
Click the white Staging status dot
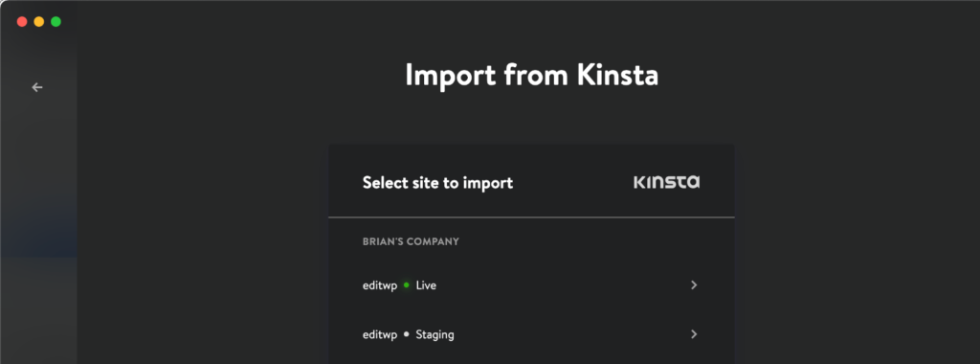point(406,334)
